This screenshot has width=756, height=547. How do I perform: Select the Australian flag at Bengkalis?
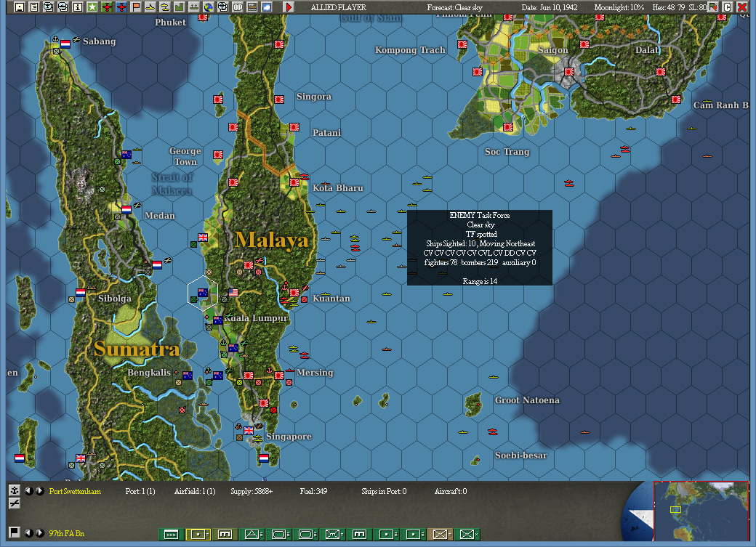(188, 376)
